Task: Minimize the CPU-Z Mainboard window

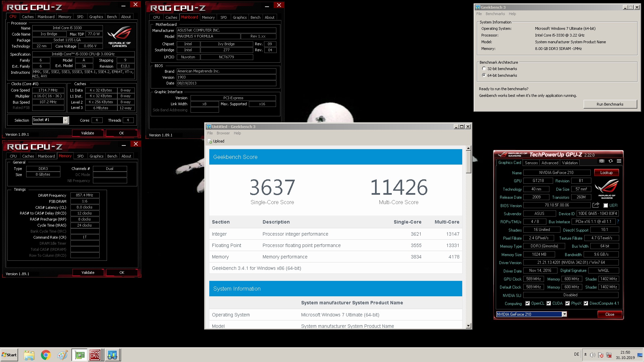Action: (x=267, y=6)
